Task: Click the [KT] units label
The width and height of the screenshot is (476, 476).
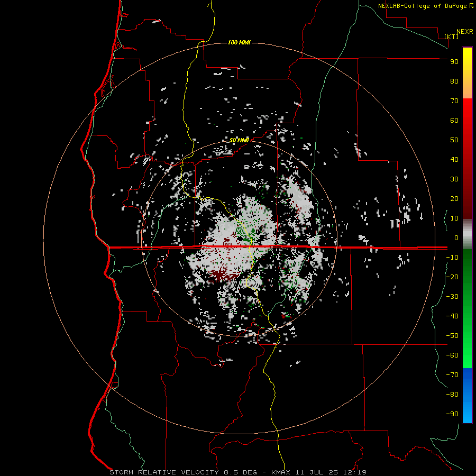Action: pos(452,36)
